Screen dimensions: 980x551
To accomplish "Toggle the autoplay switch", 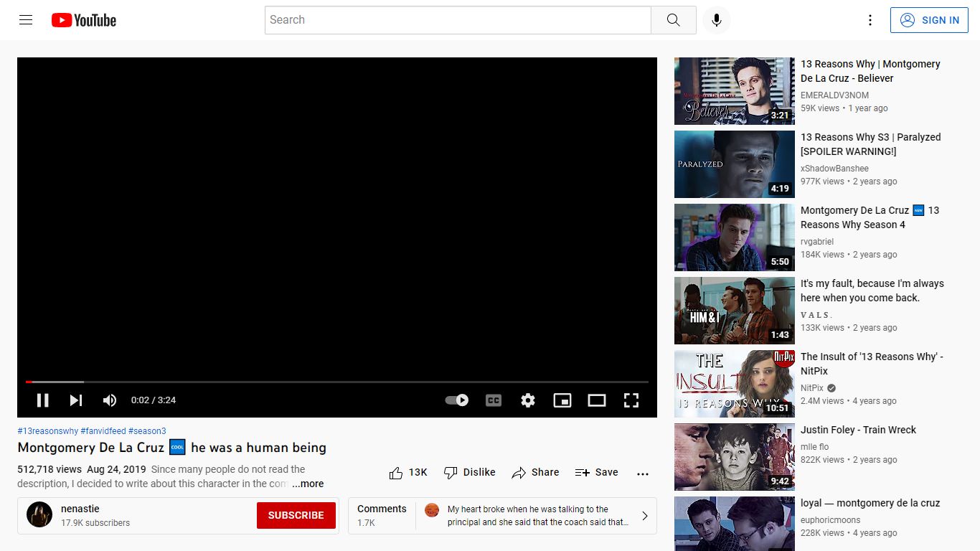I will (x=457, y=400).
